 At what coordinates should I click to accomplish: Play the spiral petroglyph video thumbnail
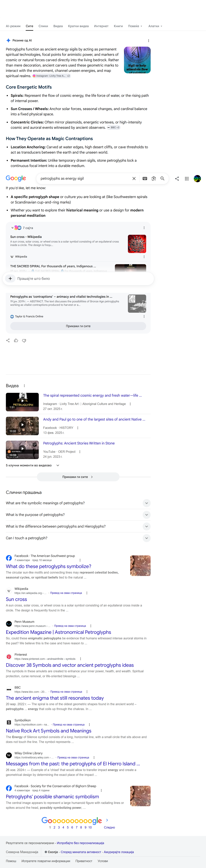pyautogui.click(x=22, y=402)
